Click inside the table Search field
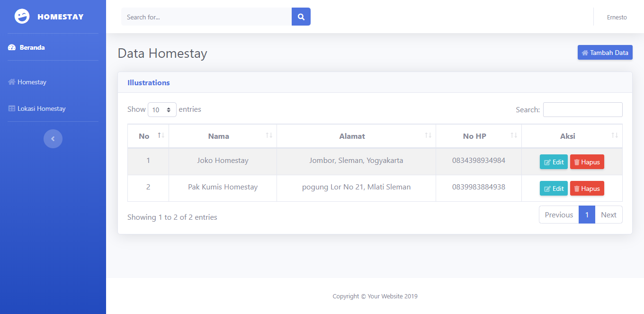644x314 pixels. [x=582, y=109]
